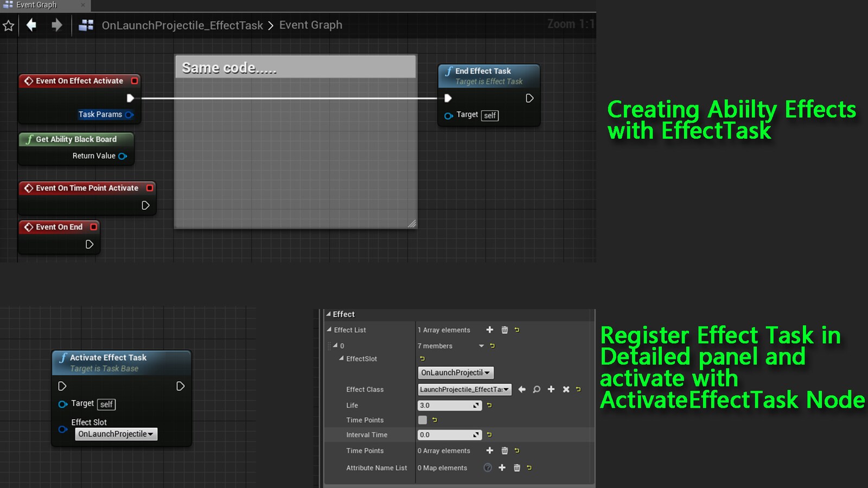The width and height of the screenshot is (868, 488).
Task: Click the use-selected arrow next to Effect Class
Action: pyautogui.click(x=522, y=389)
